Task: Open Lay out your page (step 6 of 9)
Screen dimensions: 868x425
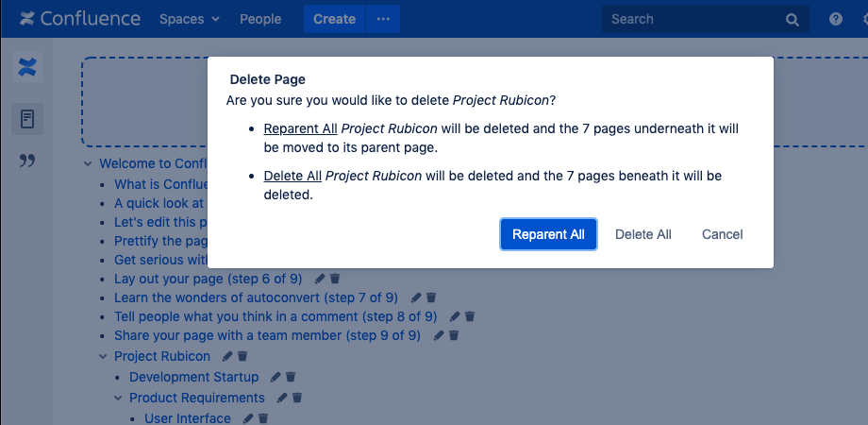Action: [209, 279]
